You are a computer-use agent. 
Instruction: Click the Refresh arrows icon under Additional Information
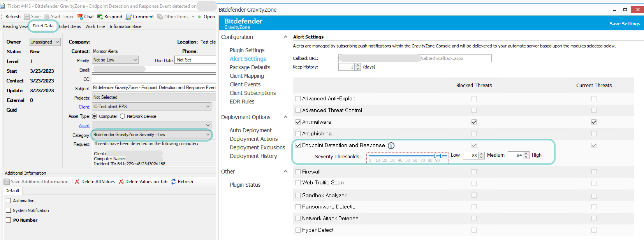click(174, 182)
